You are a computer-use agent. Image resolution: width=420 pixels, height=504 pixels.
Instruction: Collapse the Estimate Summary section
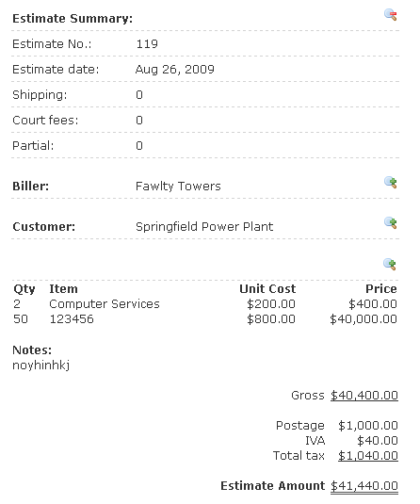(391, 15)
